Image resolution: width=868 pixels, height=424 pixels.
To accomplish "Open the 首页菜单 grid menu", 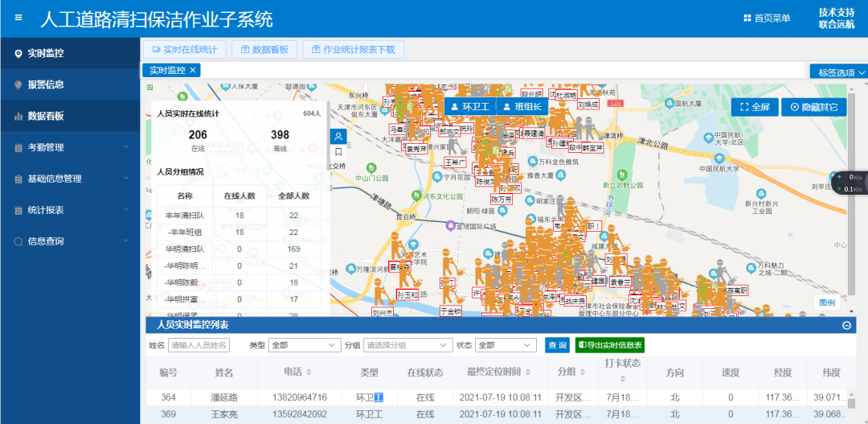I will [x=767, y=19].
